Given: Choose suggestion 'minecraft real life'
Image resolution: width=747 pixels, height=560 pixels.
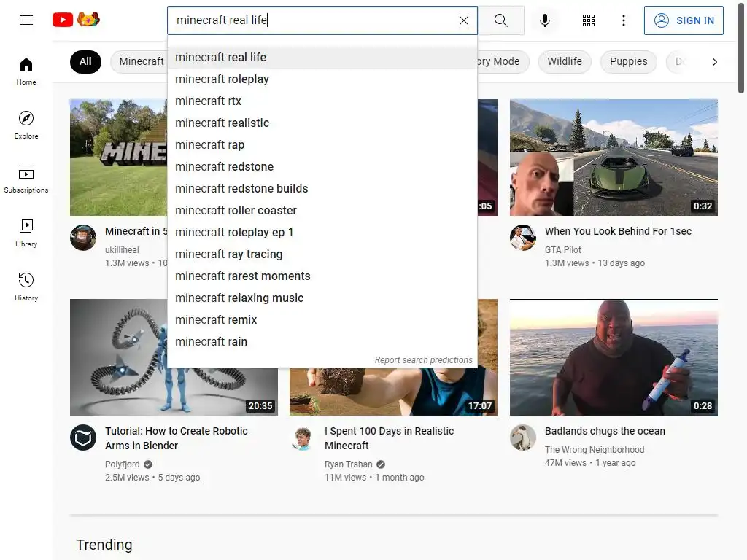Looking at the screenshot, I should (x=322, y=57).
